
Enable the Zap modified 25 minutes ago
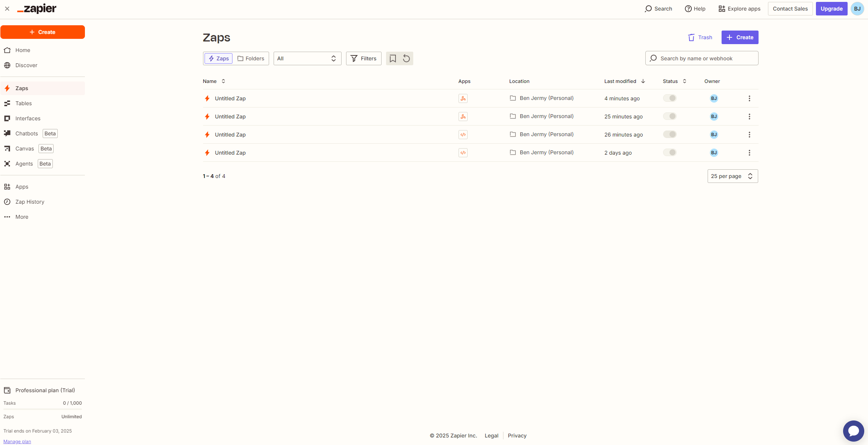coord(669,116)
